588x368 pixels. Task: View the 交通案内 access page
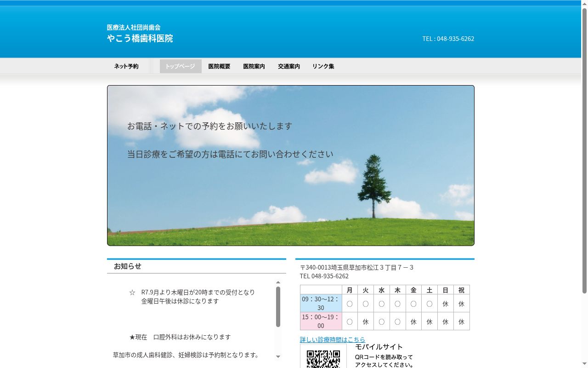pyautogui.click(x=289, y=66)
